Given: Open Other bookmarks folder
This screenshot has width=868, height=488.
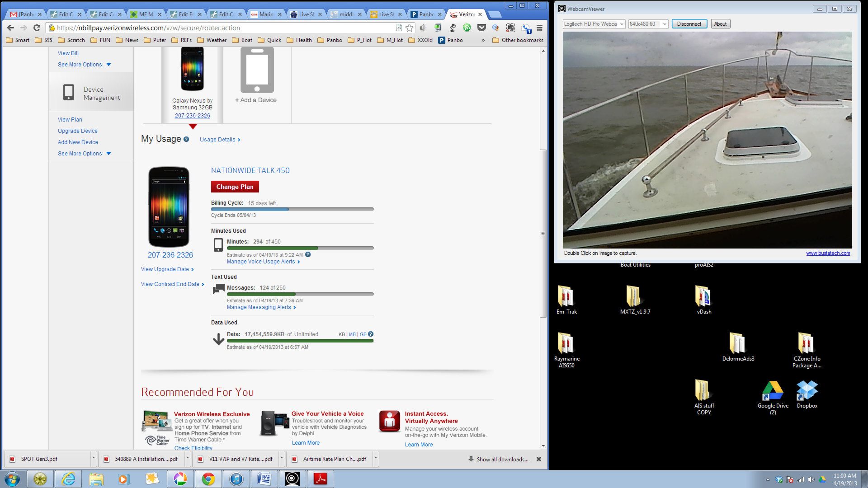Looking at the screenshot, I should point(518,40).
